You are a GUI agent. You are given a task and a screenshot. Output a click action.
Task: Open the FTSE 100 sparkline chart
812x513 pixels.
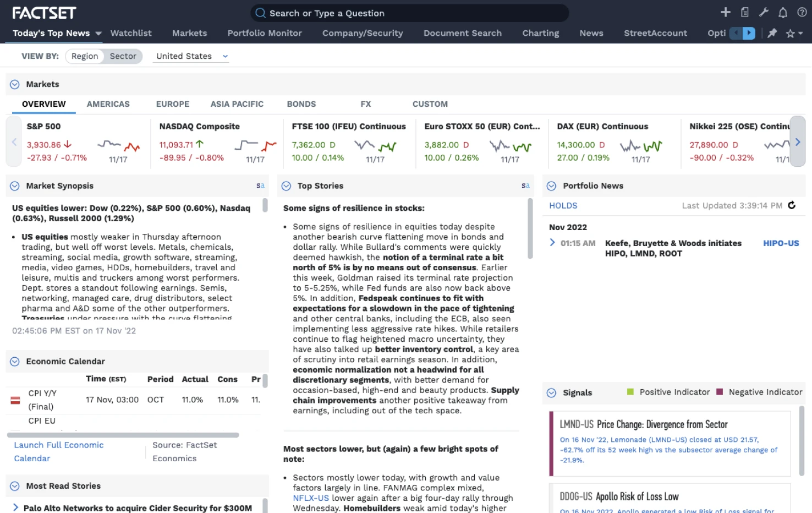click(x=375, y=146)
